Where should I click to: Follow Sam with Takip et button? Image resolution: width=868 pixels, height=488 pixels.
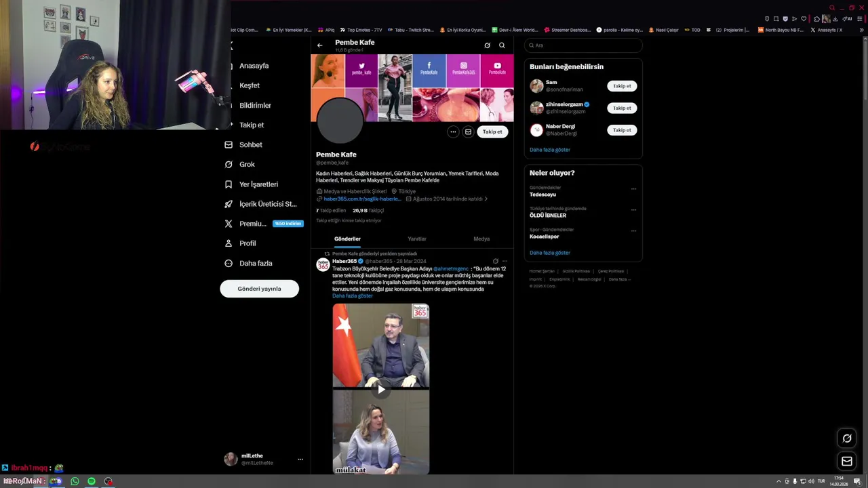click(622, 86)
